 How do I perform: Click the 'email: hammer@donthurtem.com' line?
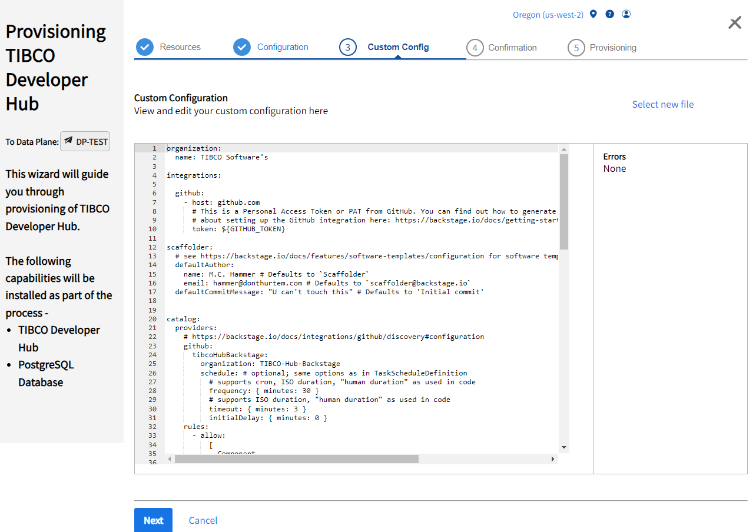click(327, 283)
